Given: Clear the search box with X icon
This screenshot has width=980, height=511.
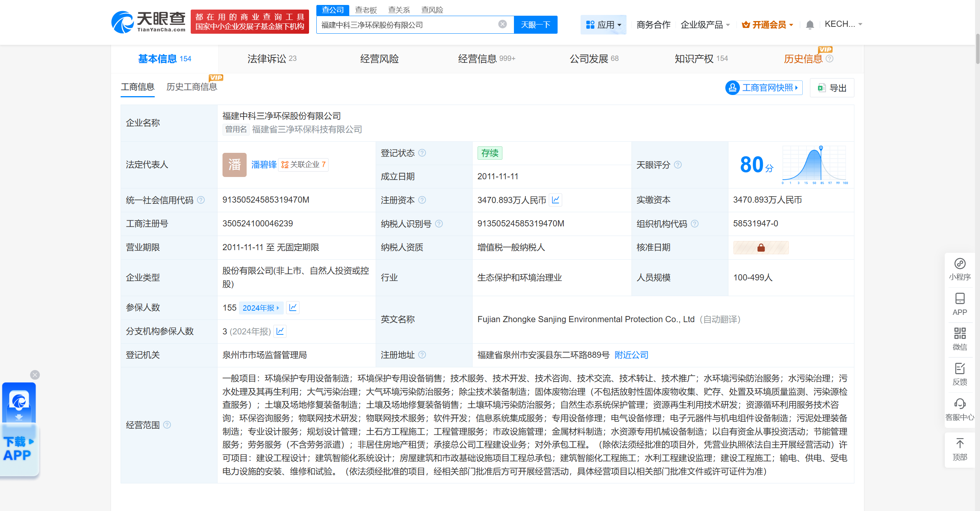Looking at the screenshot, I should 502,25.
